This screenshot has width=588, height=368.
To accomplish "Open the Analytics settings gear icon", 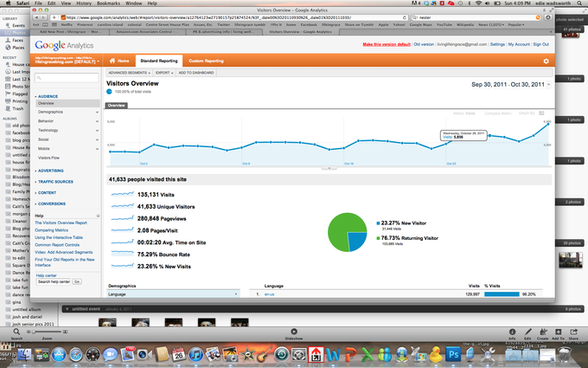I will click(x=546, y=61).
